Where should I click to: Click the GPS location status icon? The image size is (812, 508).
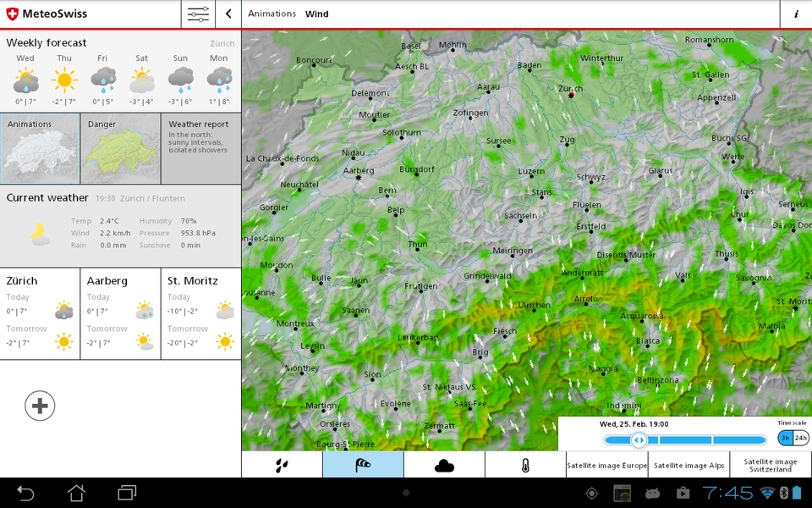591,493
